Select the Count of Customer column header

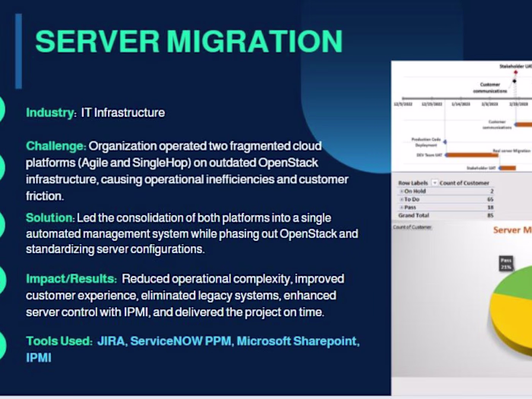tap(464, 183)
